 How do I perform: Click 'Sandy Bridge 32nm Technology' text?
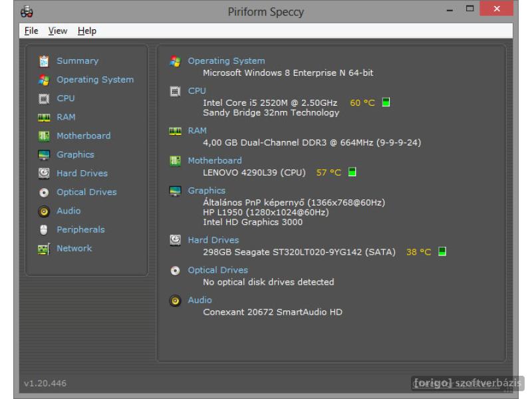(271, 112)
